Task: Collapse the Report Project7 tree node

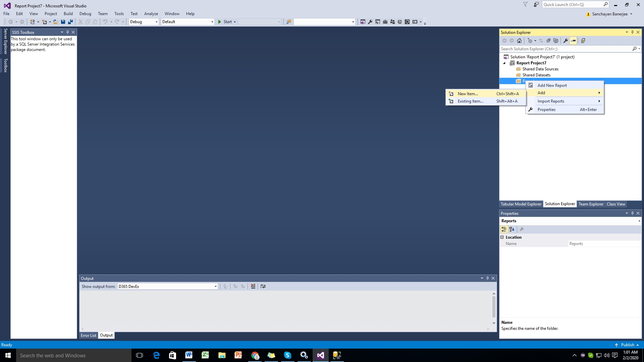Action: click(x=504, y=63)
